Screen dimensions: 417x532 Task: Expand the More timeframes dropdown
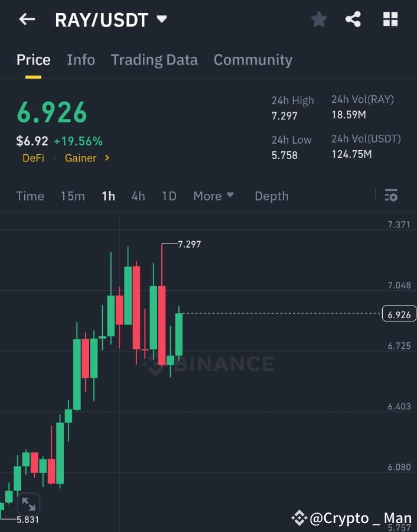coord(214,196)
